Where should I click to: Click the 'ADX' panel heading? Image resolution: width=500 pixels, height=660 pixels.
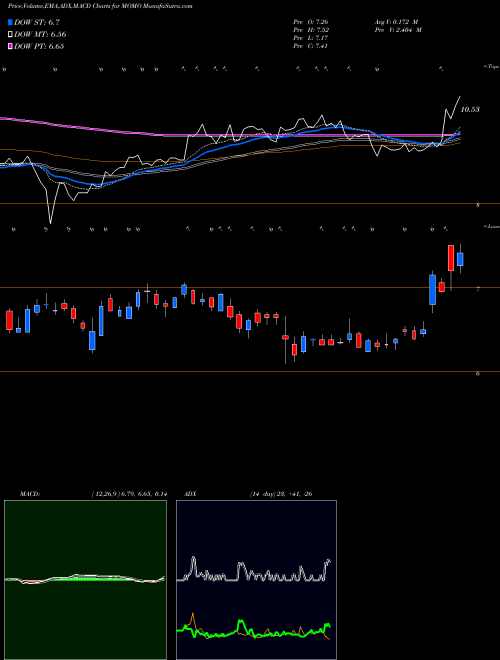(191, 494)
